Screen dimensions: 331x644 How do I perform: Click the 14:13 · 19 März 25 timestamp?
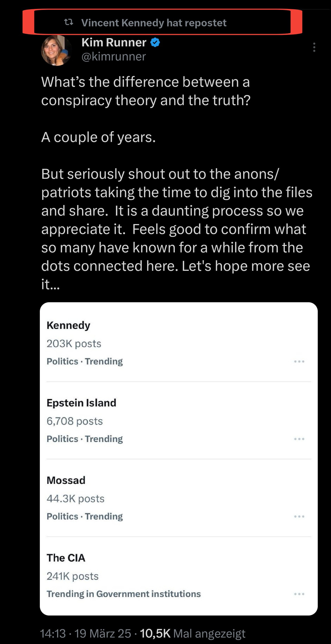point(85,633)
